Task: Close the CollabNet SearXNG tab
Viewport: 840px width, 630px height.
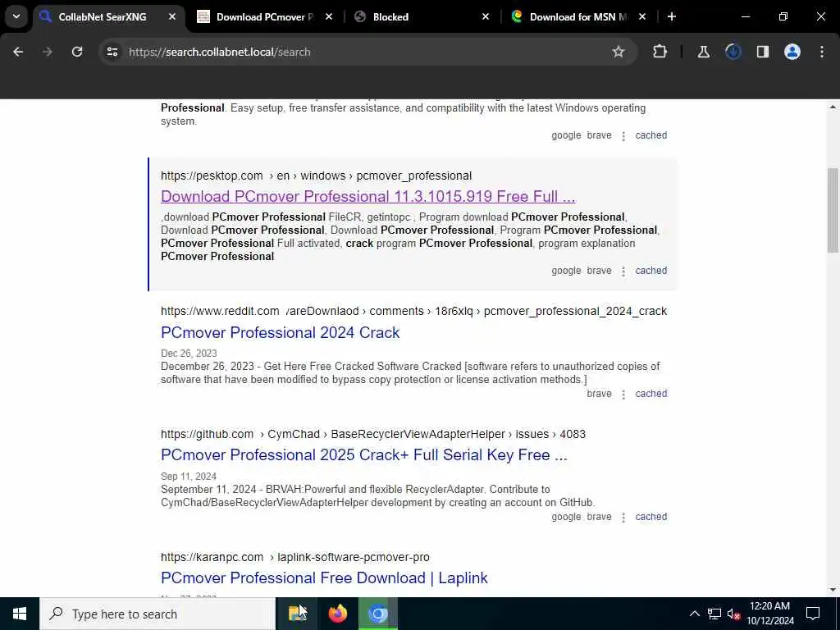Action: (172, 17)
